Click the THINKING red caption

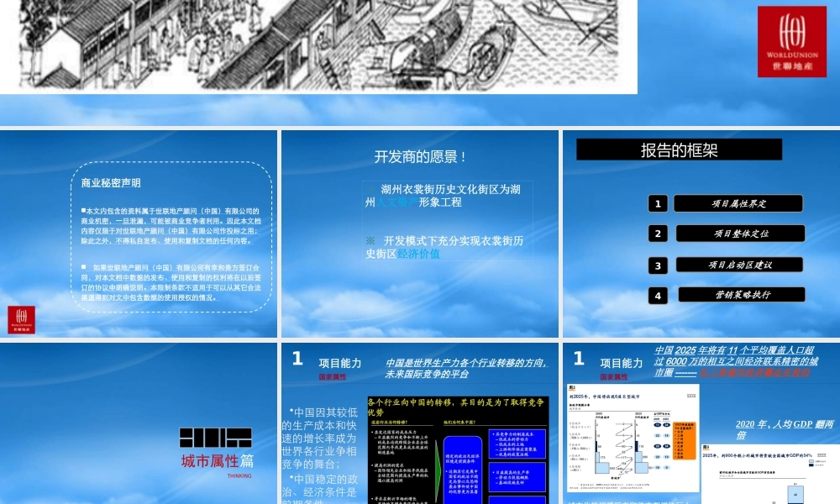click(x=239, y=475)
